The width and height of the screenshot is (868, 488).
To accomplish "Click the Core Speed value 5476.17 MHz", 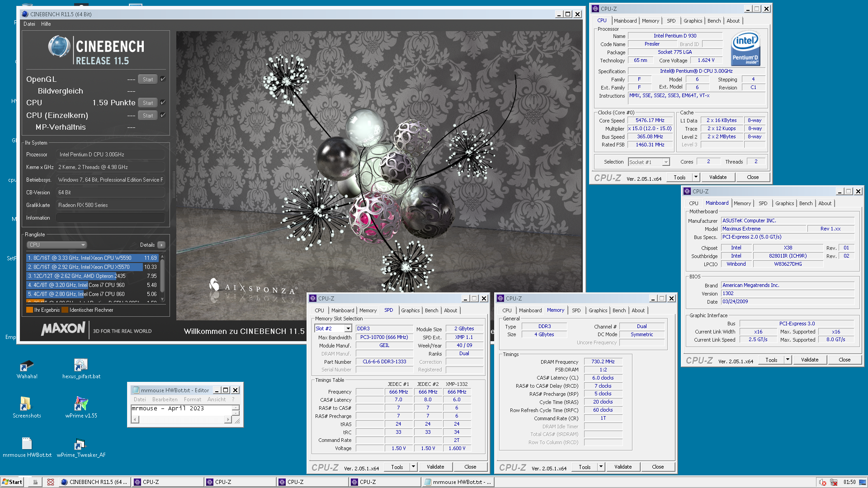I will (650, 121).
